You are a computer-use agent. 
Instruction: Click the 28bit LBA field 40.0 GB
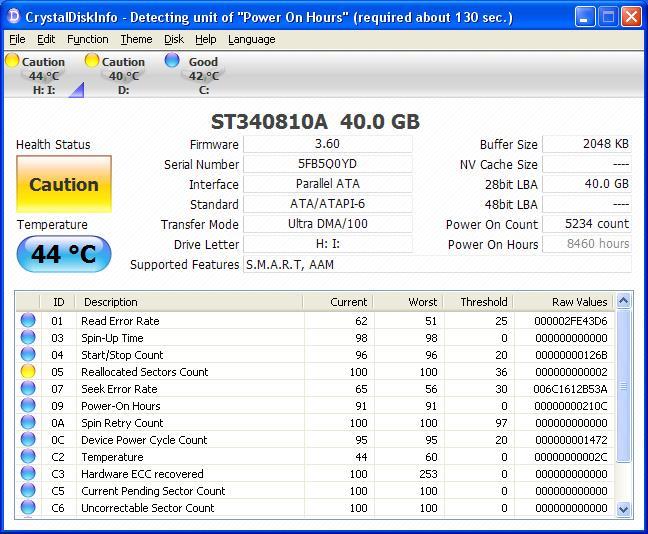click(x=587, y=184)
